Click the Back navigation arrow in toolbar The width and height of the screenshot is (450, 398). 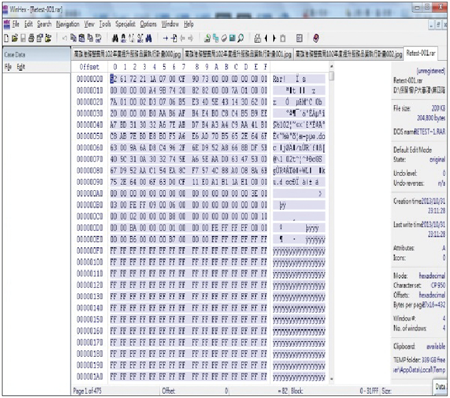pos(183,39)
